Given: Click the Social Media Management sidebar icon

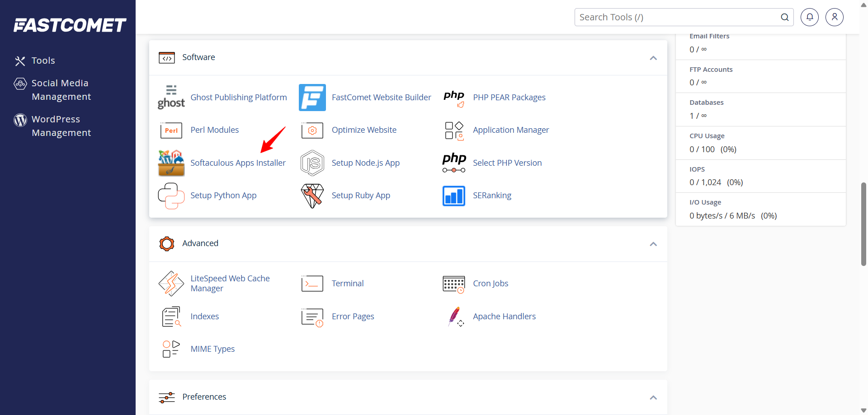Looking at the screenshot, I should click(x=20, y=84).
